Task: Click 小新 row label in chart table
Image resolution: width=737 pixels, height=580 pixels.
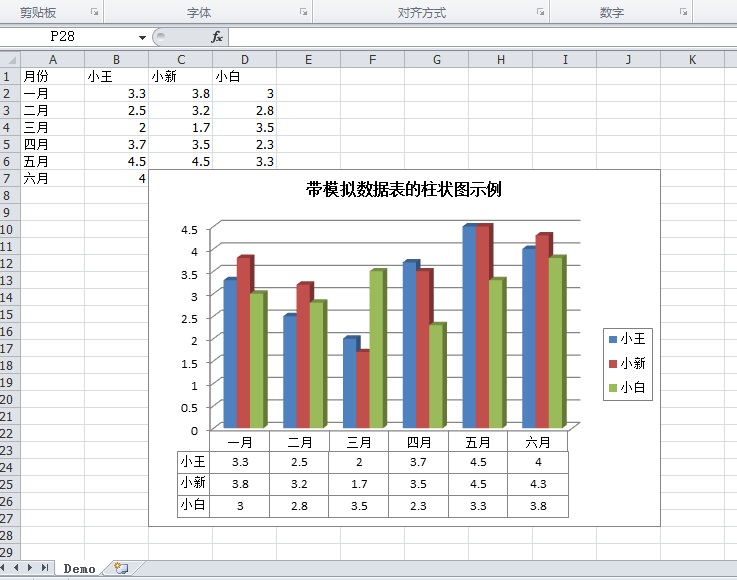Action: (193, 483)
